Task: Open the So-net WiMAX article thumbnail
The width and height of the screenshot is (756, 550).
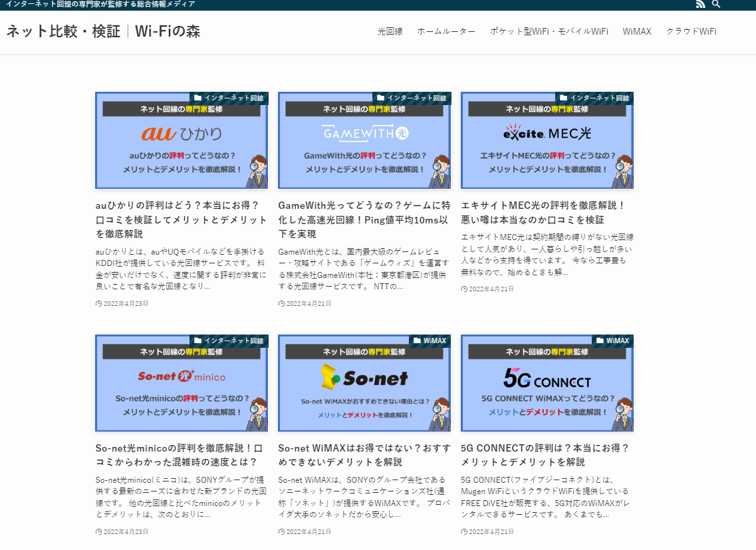Action: pyautogui.click(x=364, y=383)
